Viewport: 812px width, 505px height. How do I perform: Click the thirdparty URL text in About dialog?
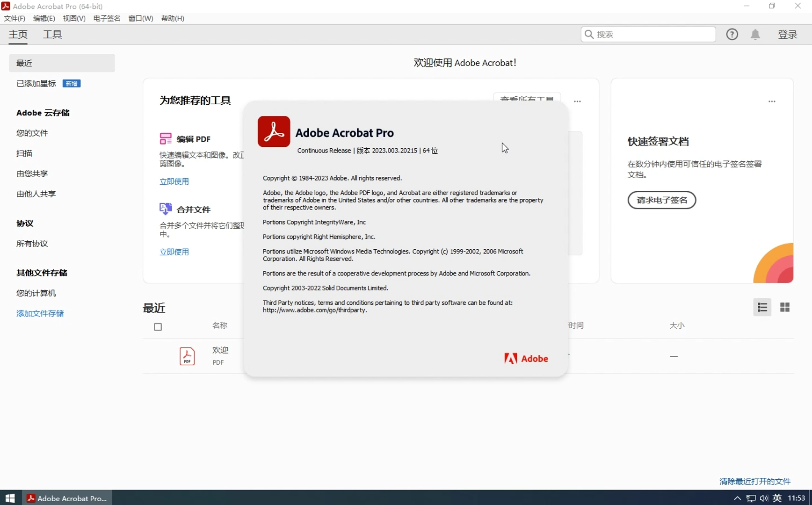[315, 310]
